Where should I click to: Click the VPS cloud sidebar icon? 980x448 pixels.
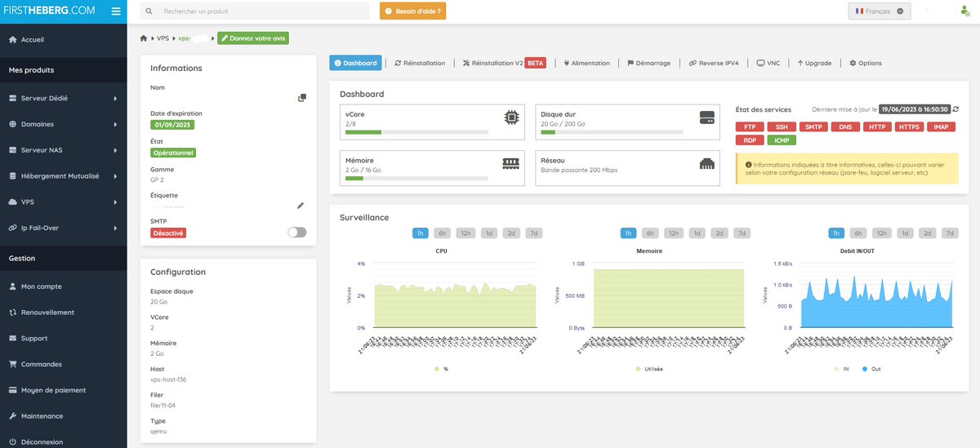point(12,202)
